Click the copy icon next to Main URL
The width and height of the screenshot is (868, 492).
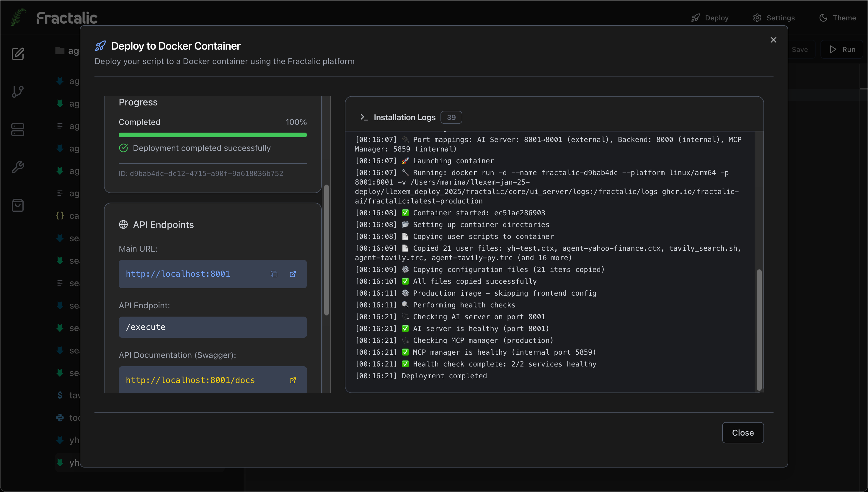click(x=274, y=274)
